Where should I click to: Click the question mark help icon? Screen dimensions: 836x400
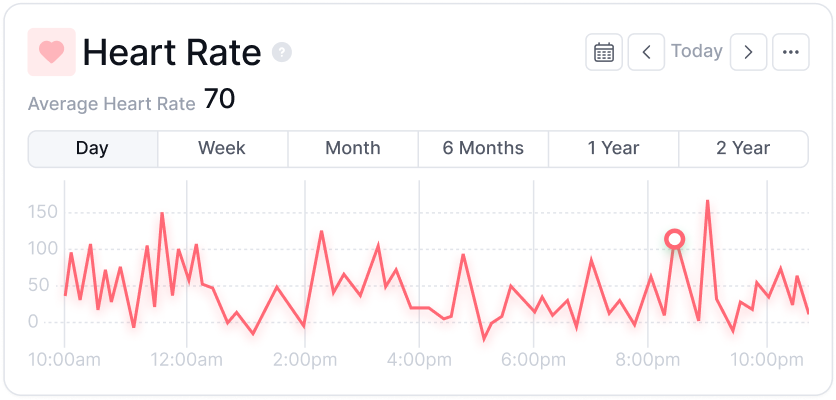282,52
